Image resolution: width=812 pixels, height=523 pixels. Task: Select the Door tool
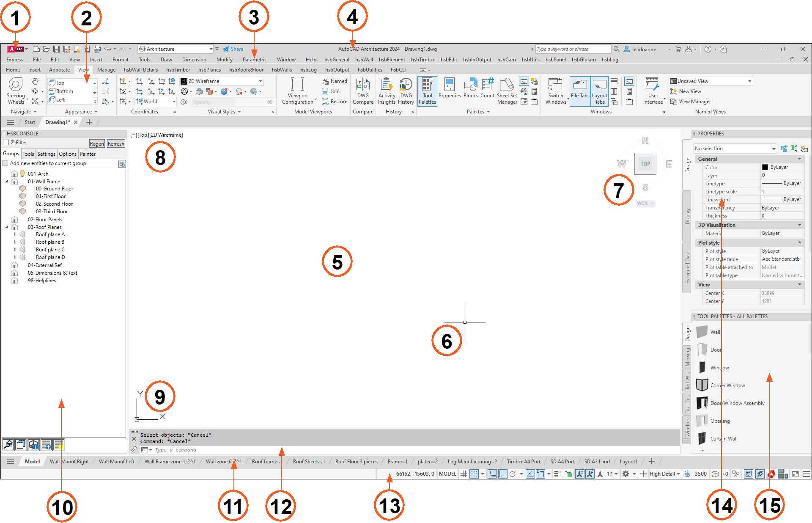[x=709, y=350]
